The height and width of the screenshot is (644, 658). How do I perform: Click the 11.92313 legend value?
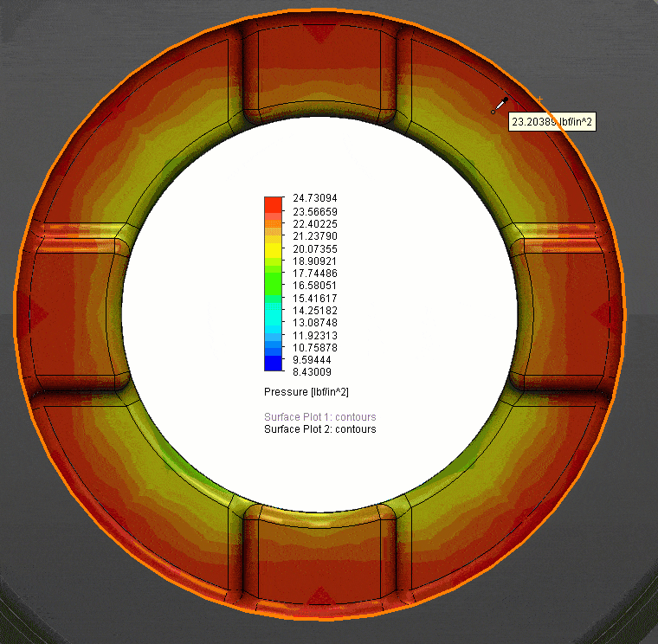(316, 335)
